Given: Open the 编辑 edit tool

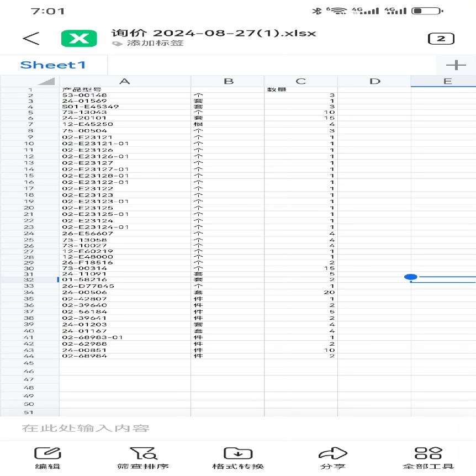Looking at the screenshot, I should pos(47,458).
